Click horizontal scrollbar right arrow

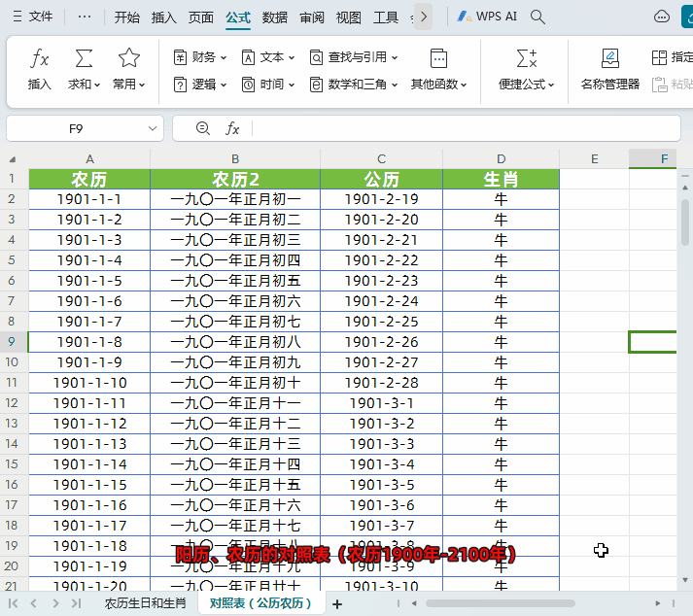tap(658, 603)
